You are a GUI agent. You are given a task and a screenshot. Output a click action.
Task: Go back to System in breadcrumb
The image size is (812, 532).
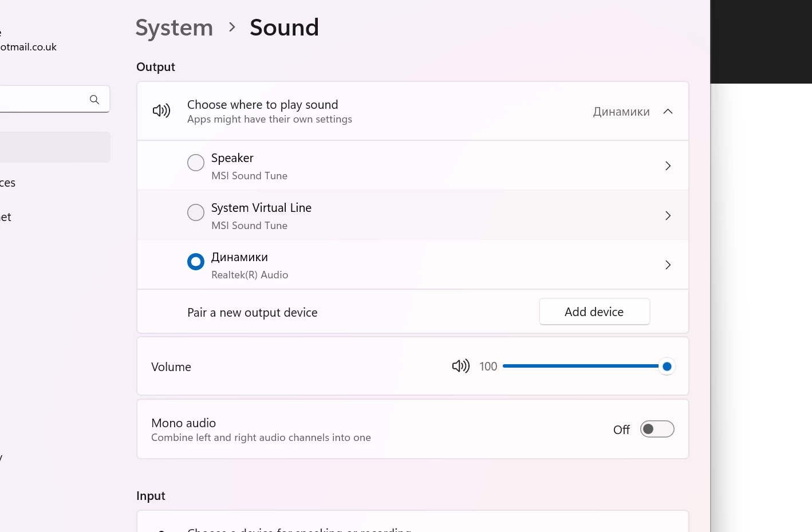click(174, 27)
